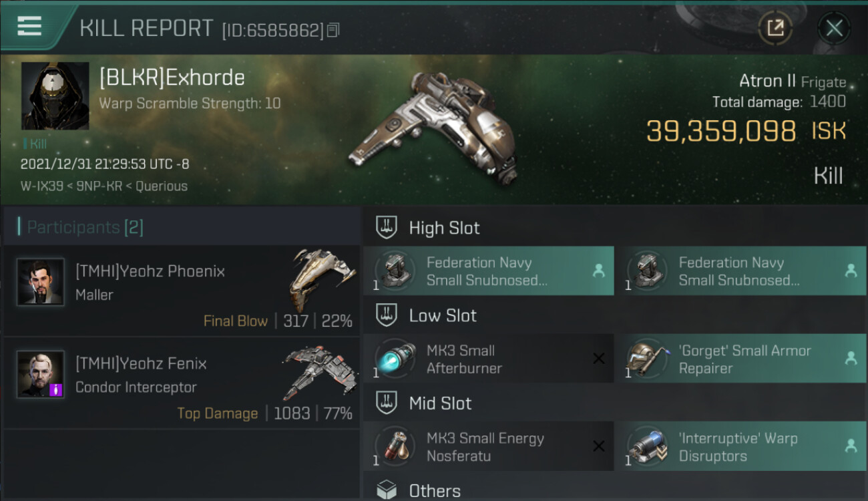This screenshot has width=868, height=501.
Task: View Yeohz Fenix's portrait
Action: point(41,375)
